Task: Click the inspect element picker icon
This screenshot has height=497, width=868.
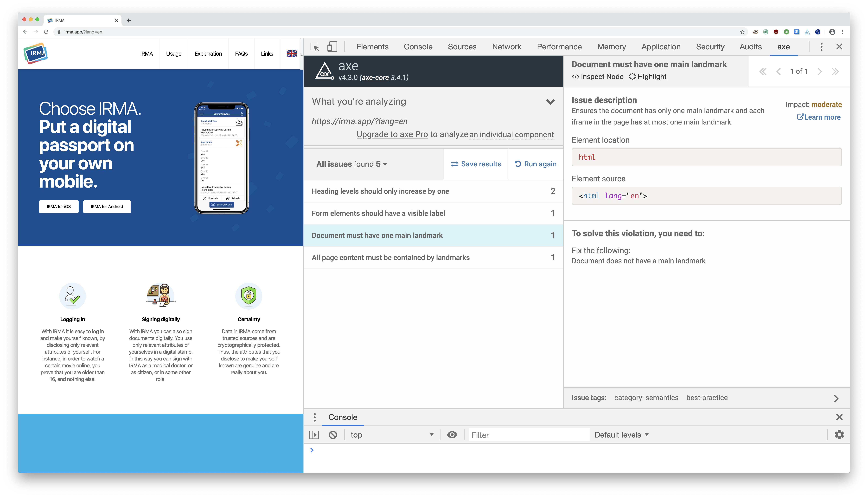Action: (315, 47)
